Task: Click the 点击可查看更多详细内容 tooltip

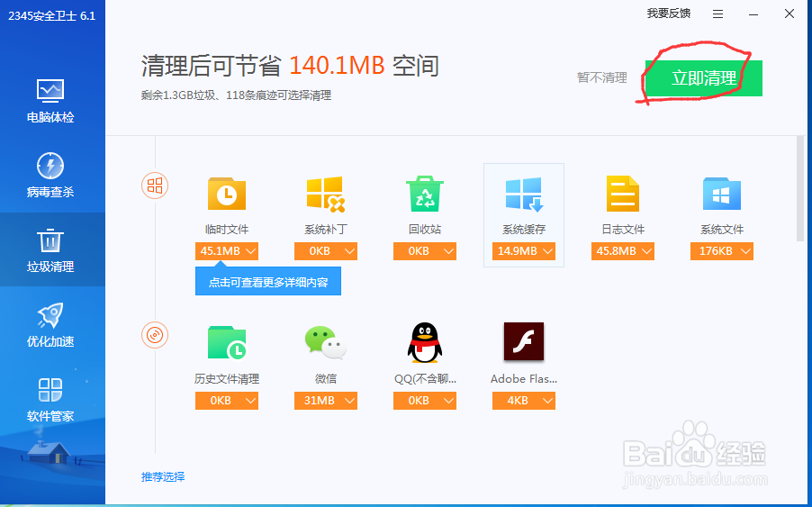Action: 267,282
